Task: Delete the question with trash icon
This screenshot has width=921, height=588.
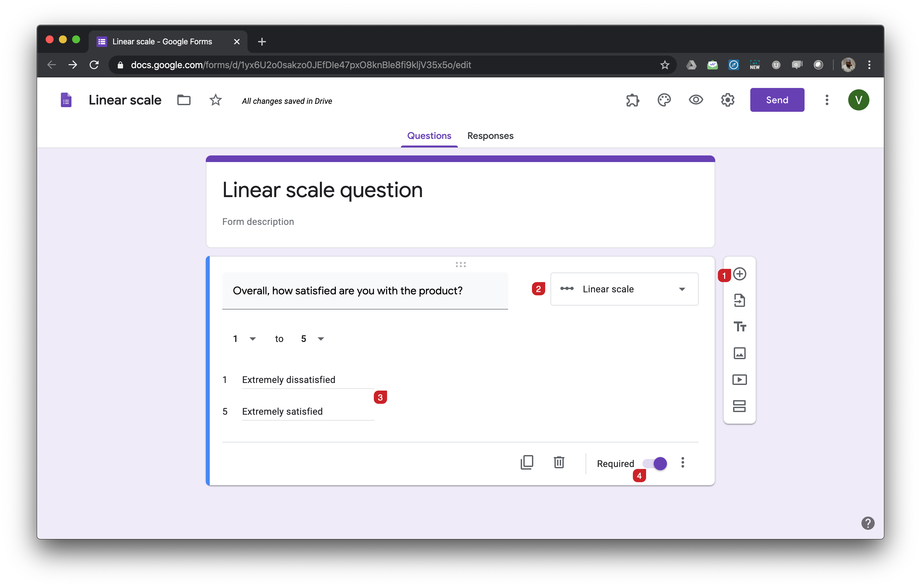Action: 559,463
